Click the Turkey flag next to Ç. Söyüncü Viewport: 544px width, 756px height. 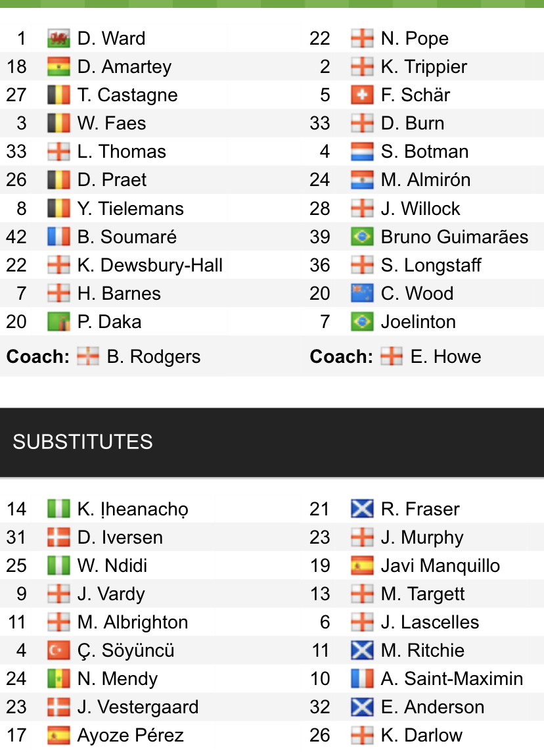click(58, 651)
